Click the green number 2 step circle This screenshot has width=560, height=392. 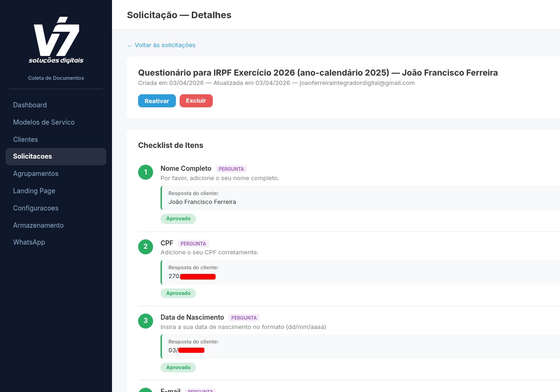point(146,246)
